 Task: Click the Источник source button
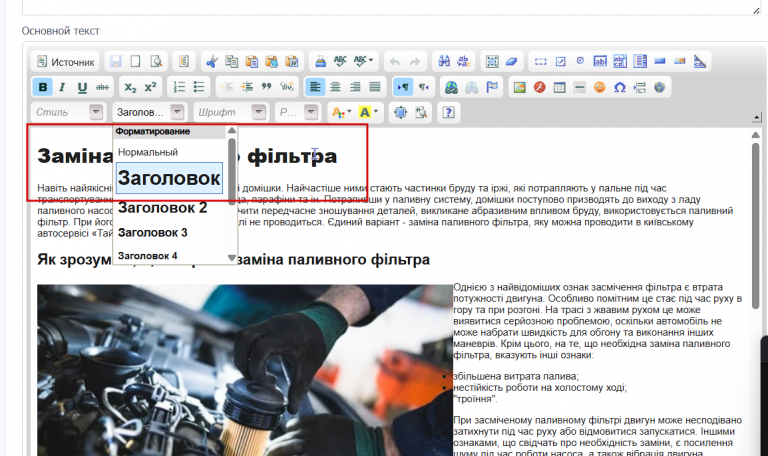coord(66,62)
